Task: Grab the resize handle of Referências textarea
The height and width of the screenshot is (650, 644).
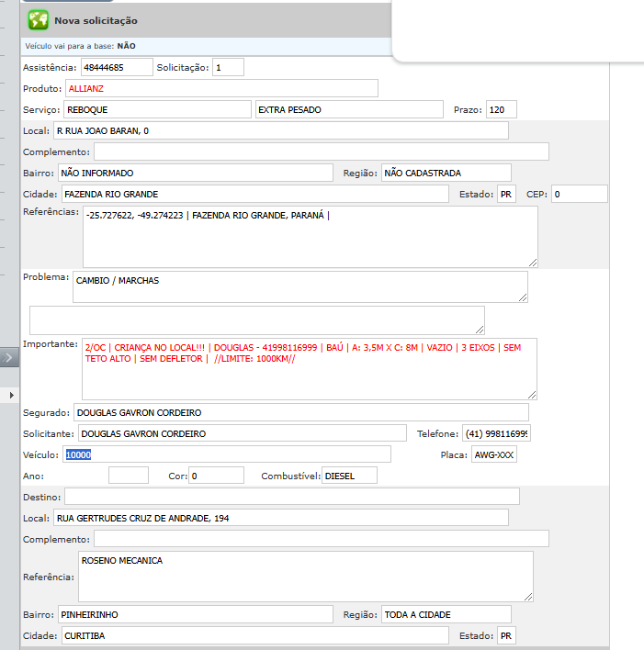Action: (532, 262)
